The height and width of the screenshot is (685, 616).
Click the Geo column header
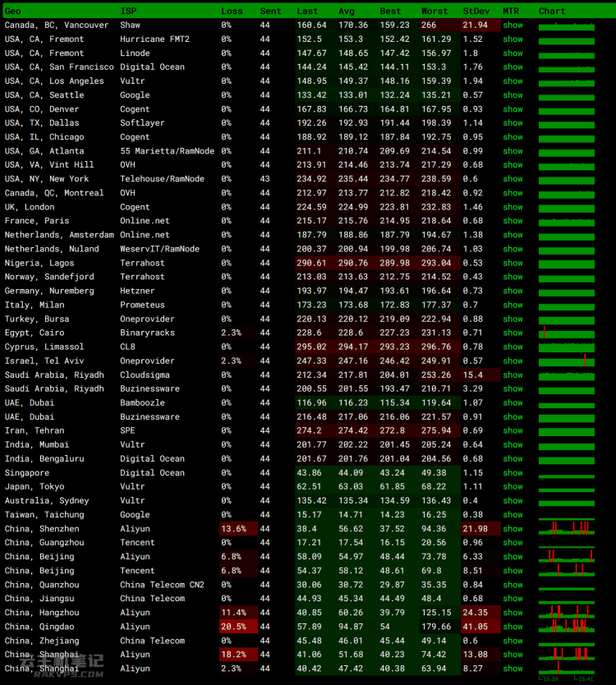click(x=12, y=11)
